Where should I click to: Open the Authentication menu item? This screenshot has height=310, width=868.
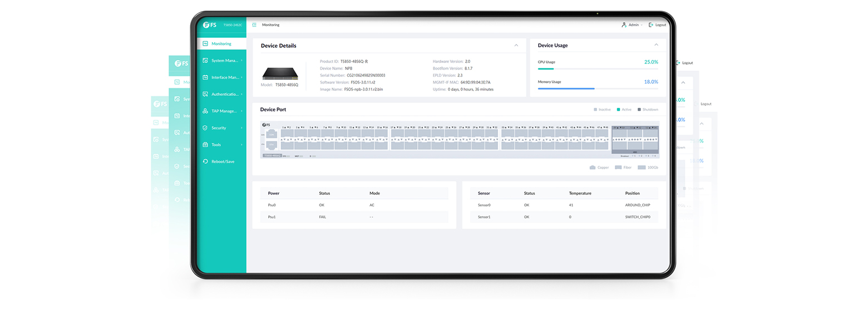tap(221, 94)
